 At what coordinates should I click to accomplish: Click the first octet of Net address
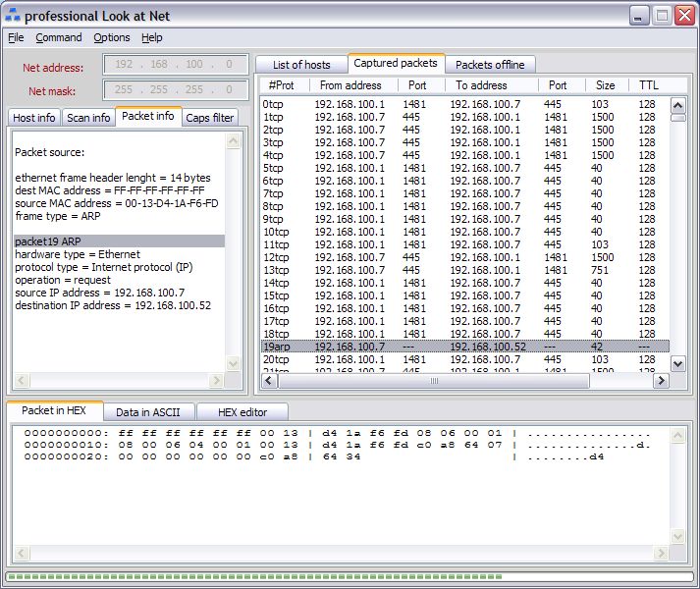[124, 65]
